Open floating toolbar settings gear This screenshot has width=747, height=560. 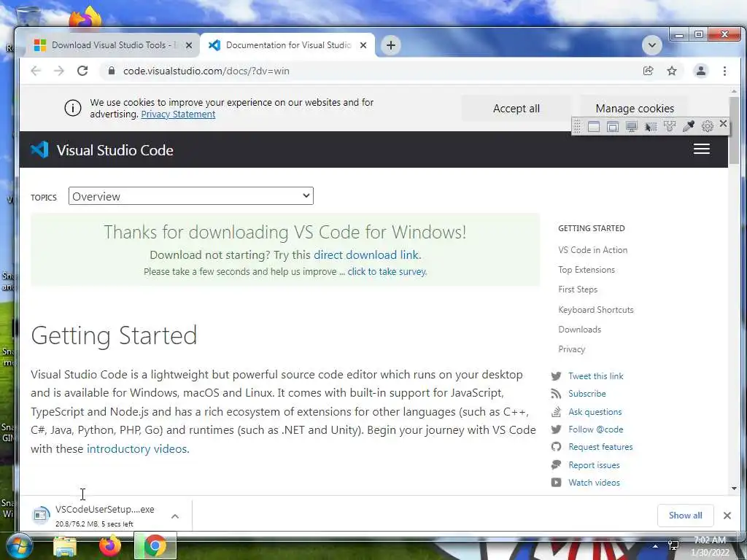(708, 126)
